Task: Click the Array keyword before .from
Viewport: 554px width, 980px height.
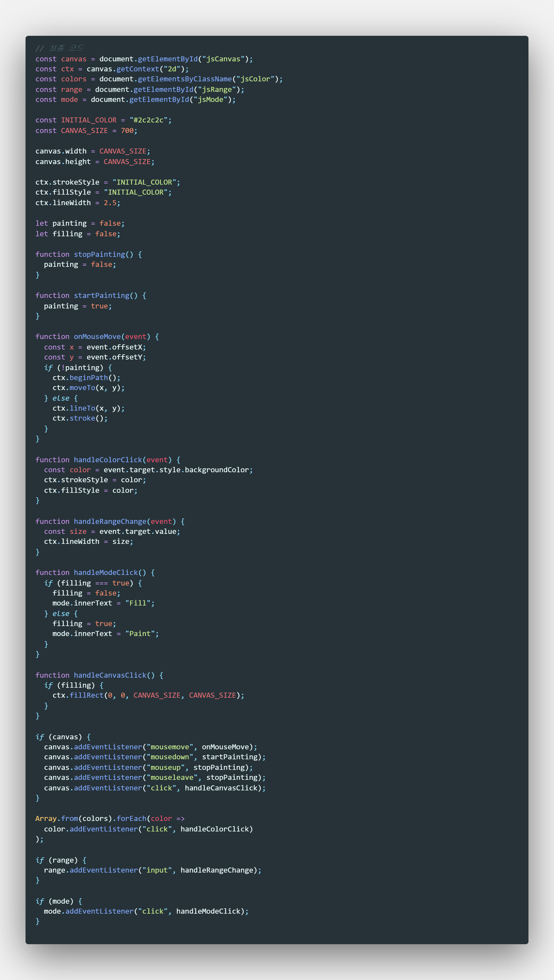Action: point(46,819)
